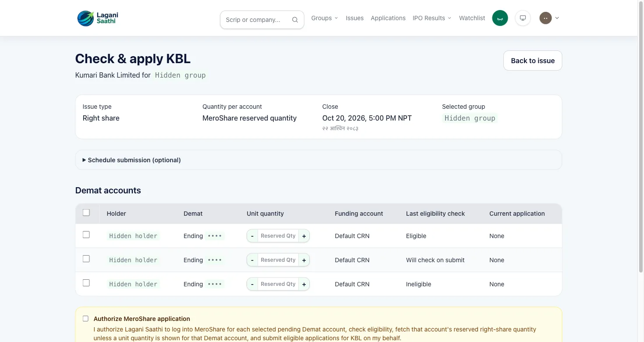Click Reserved Qty field in the Ineligible row
The image size is (644, 342).
click(x=278, y=284)
